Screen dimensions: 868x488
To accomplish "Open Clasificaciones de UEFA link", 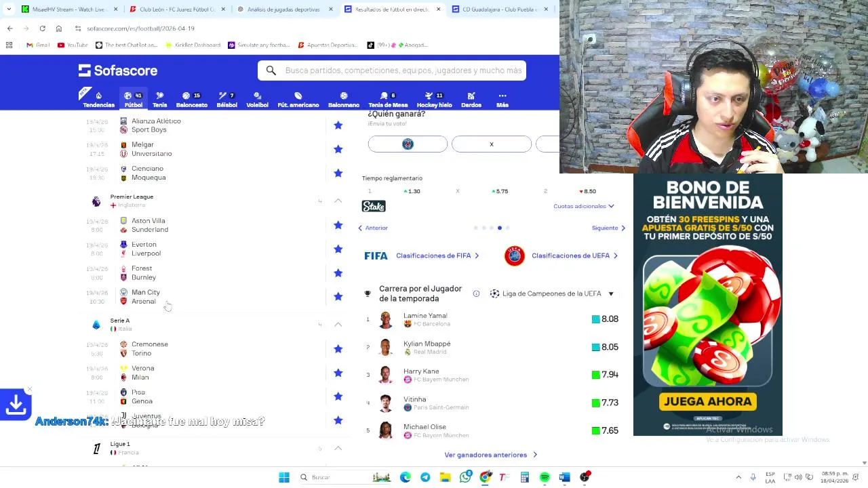I will (574, 256).
